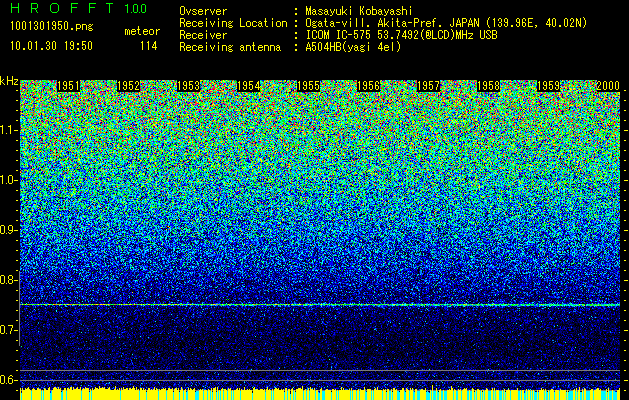Click the kHz axis unit label
The height and width of the screenshot is (400, 629).
9,81
